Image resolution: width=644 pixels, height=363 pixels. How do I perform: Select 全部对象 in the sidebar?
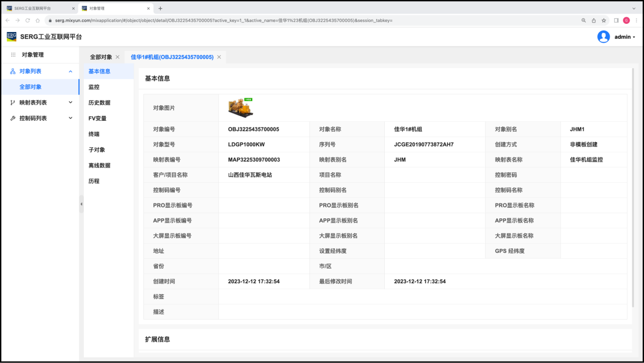(30, 87)
